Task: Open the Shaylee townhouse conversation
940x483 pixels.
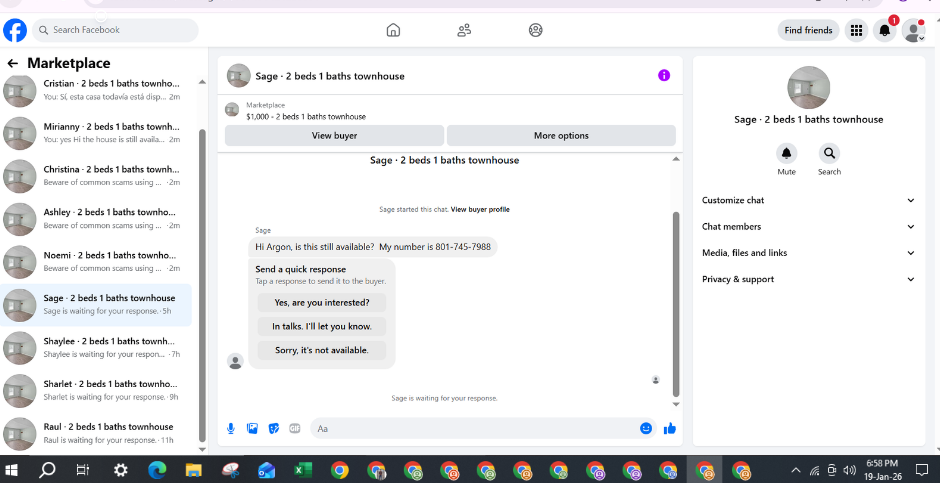Action: [x=98, y=348]
